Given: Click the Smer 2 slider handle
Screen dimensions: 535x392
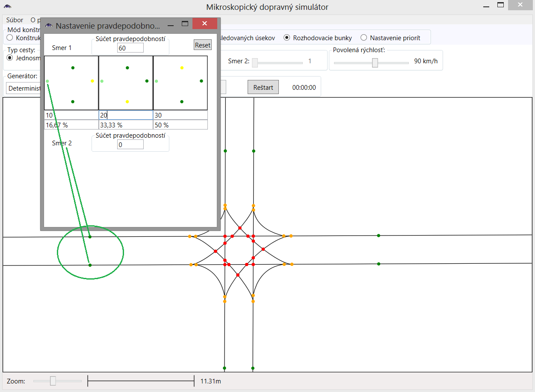Looking at the screenshot, I should tap(255, 63).
